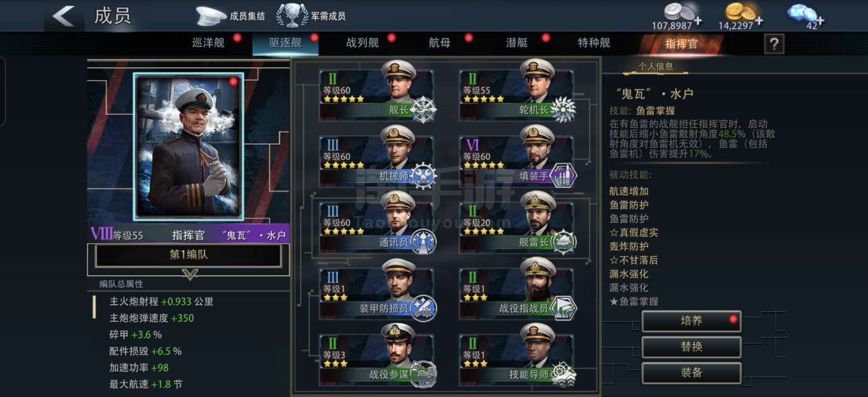Add more gold coins with plus icon

point(759,21)
